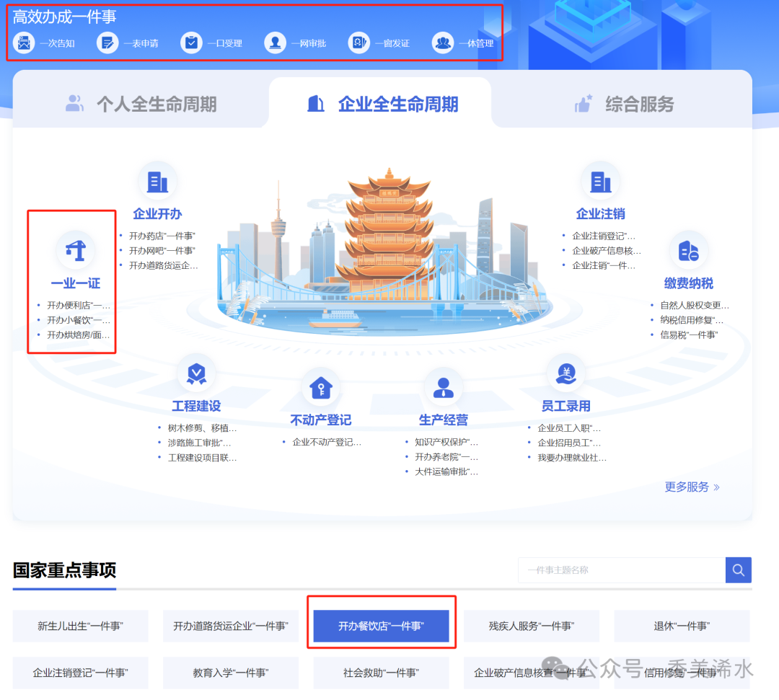Screen dimensions: 779x700
Task: Click the 一件事主题名称 search field
Action: [622, 570]
